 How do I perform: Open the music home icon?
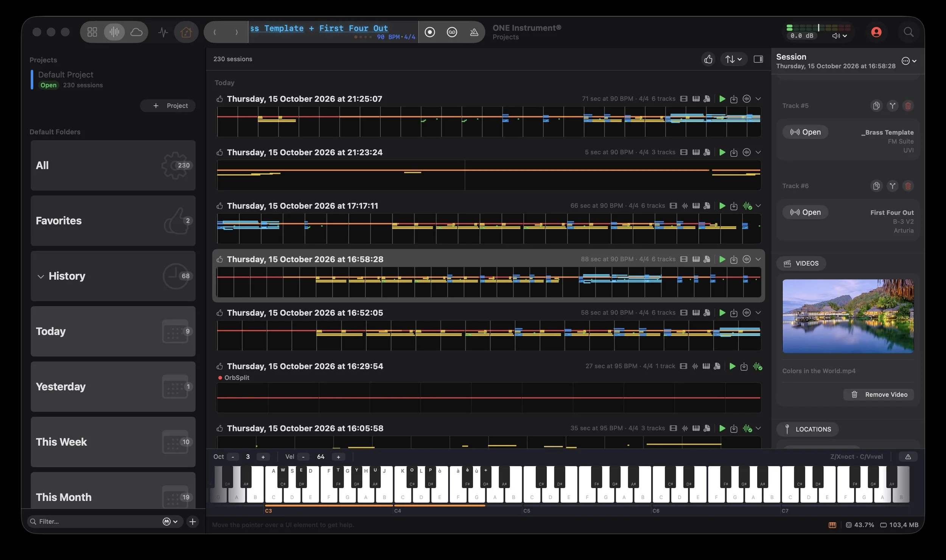click(x=186, y=32)
